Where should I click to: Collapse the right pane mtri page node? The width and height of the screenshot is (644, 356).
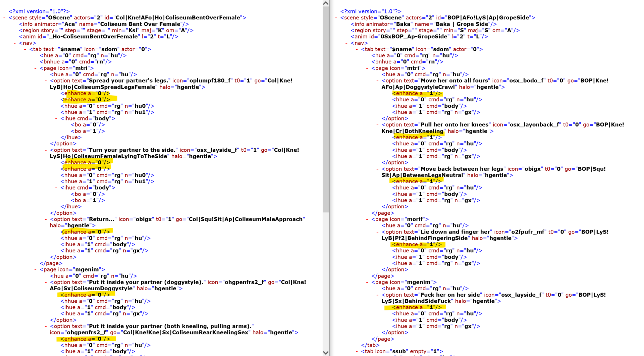(367, 68)
